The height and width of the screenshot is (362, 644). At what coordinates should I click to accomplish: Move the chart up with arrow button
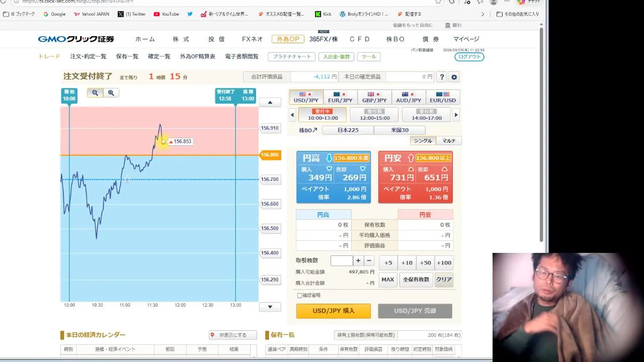point(270,103)
